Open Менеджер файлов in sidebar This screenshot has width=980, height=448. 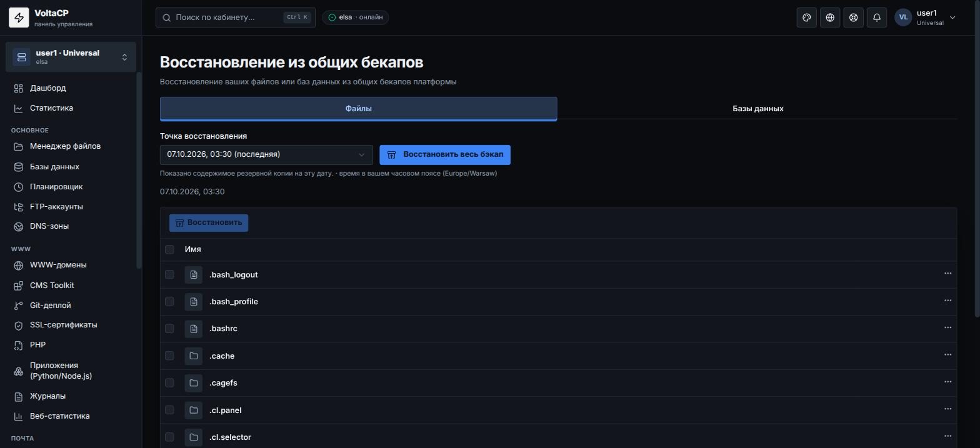click(x=65, y=146)
